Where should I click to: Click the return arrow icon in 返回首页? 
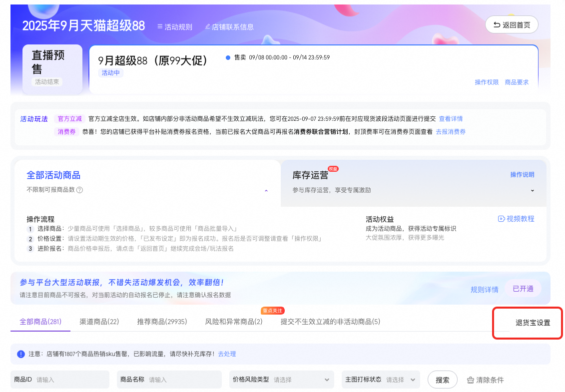pos(497,25)
